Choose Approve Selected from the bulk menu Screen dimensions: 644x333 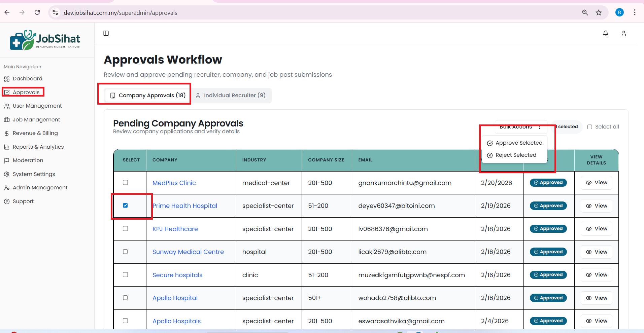[x=515, y=143]
